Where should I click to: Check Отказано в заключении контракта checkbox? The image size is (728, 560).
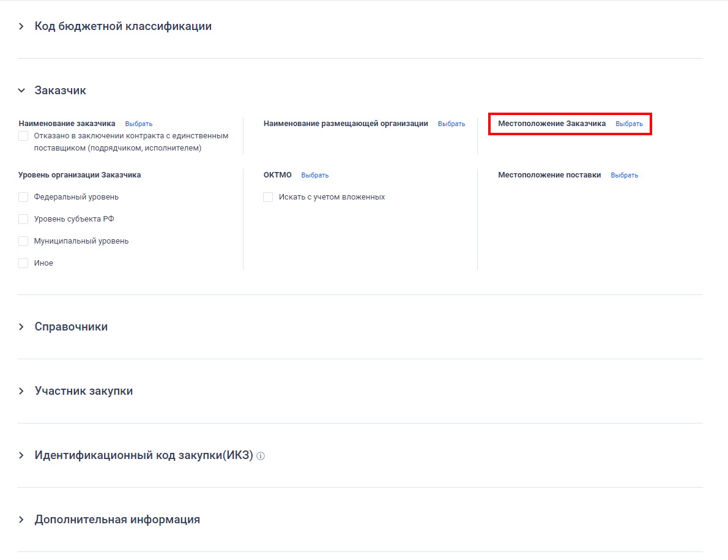[23, 136]
